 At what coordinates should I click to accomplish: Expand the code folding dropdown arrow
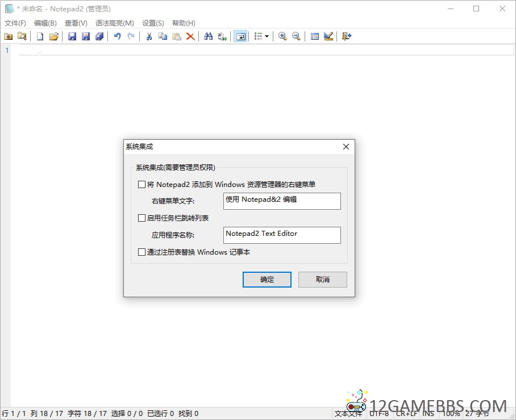click(x=267, y=36)
